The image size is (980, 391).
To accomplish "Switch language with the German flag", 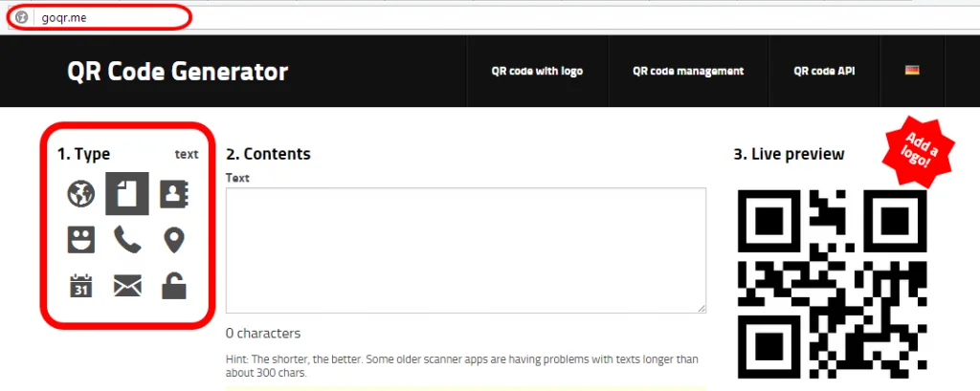I will 912,71.
